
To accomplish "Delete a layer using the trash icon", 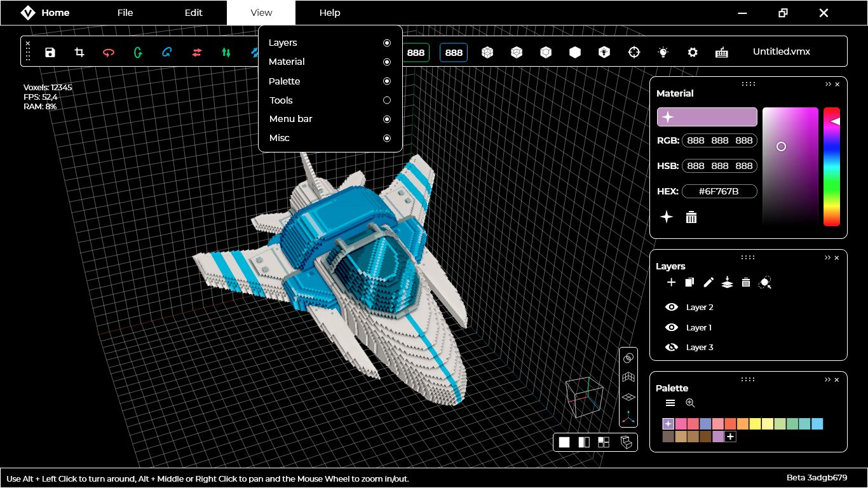I will [x=746, y=282].
